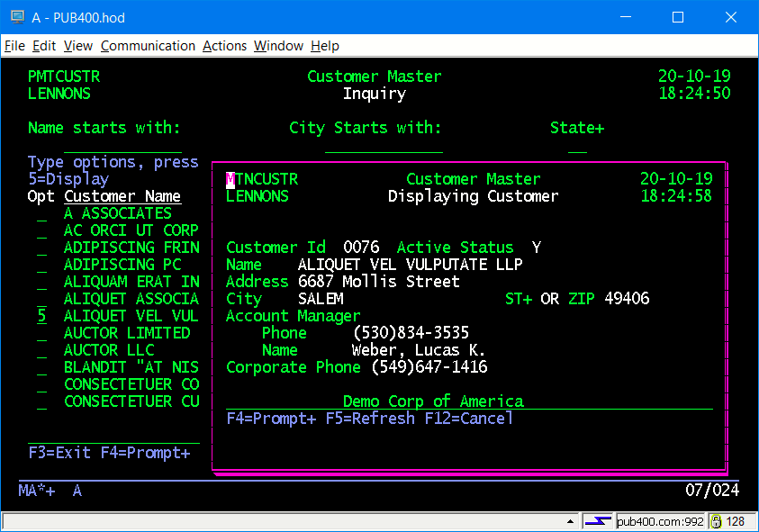Screen dimensions: 759x532
Task: Click the Opt field containing 5
Action: (41, 317)
